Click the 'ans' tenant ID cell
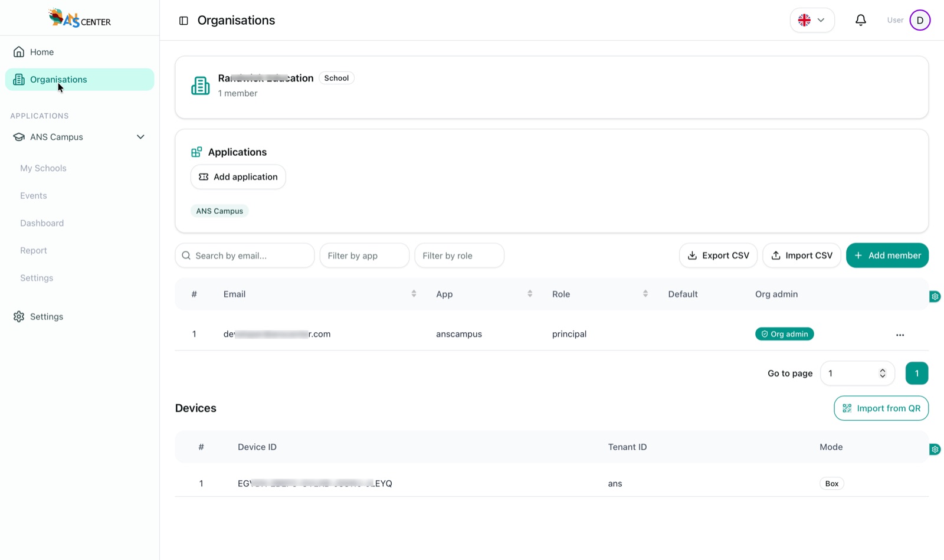This screenshot has height=560, width=944. pyautogui.click(x=615, y=484)
